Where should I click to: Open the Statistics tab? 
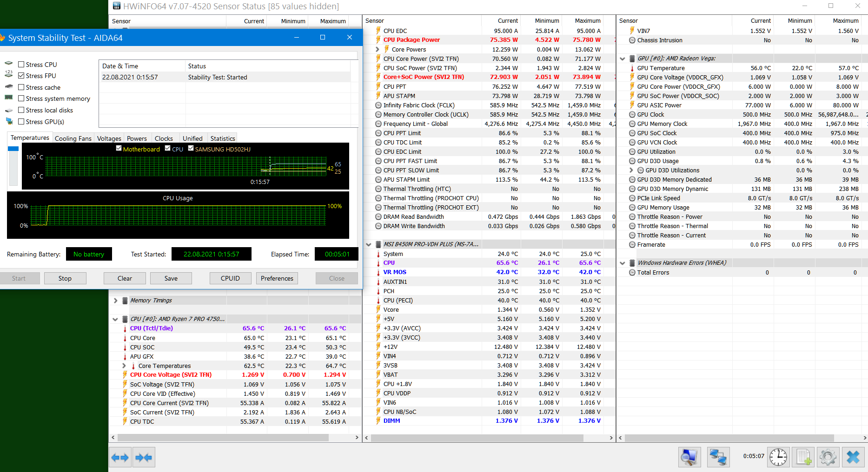coord(223,138)
